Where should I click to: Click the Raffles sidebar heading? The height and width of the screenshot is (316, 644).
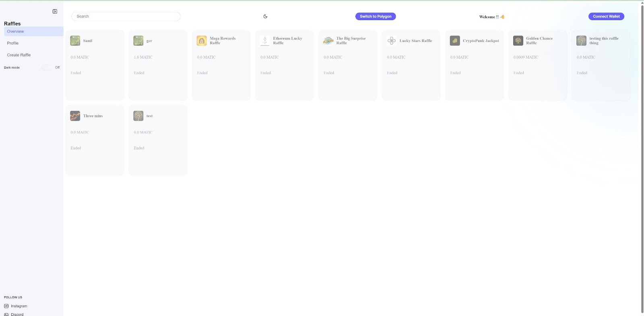point(12,24)
